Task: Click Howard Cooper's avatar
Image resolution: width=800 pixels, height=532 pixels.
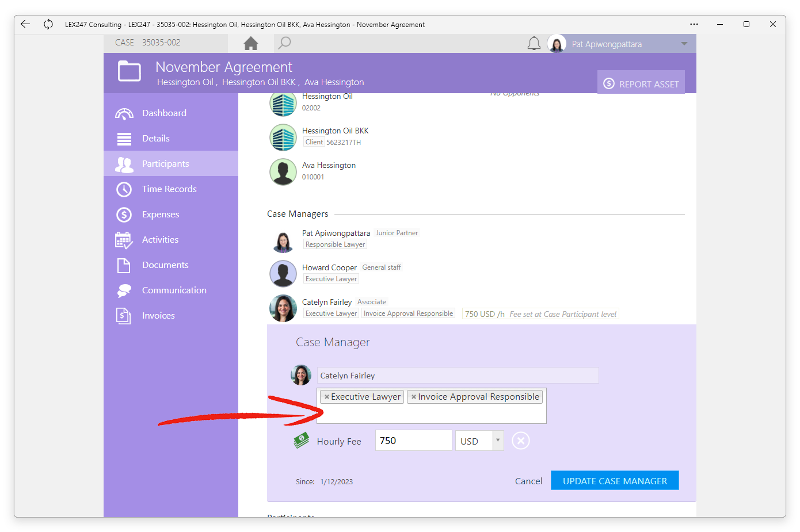Action: coord(283,274)
